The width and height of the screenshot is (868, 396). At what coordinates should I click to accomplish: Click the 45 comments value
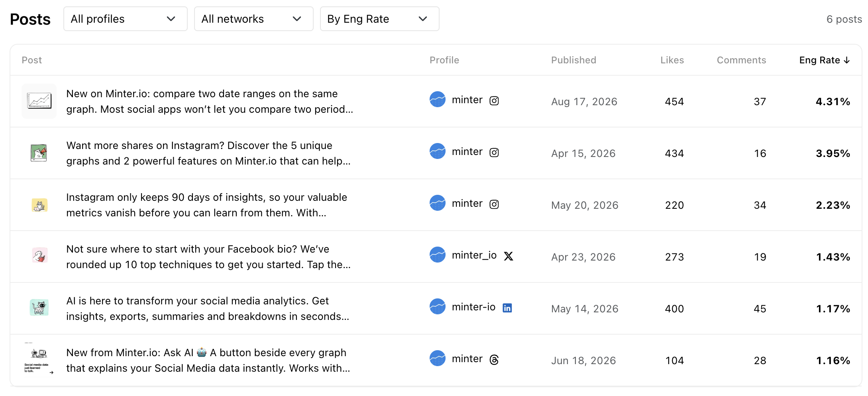point(760,309)
